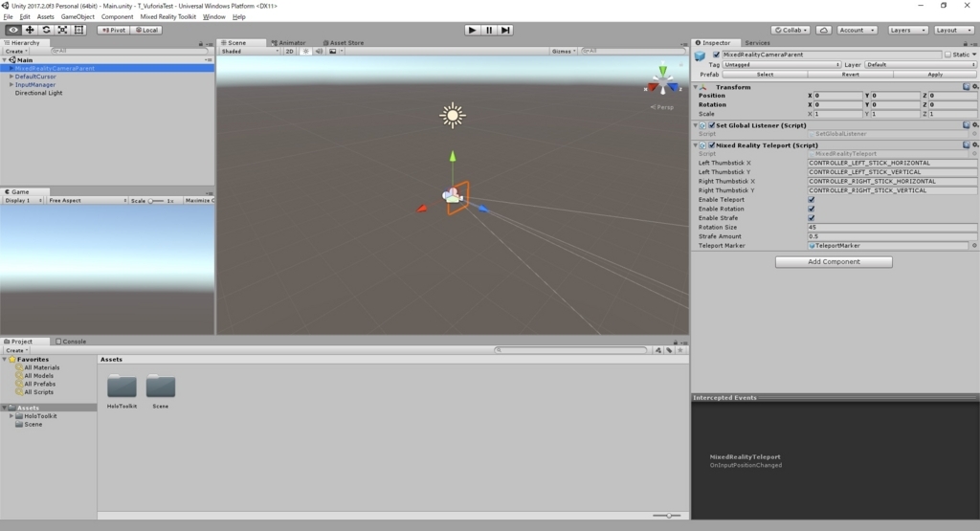980x531 pixels.
Task: Toggle the Static checkbox
Action: coord(947,55)
